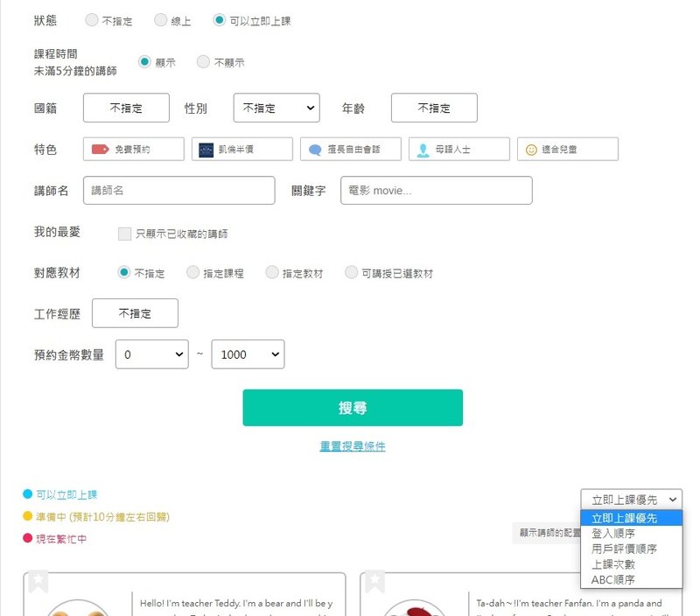Click 重置搜尋條件 link
Viewport: 700px width, 616px height.
(353, 446)
